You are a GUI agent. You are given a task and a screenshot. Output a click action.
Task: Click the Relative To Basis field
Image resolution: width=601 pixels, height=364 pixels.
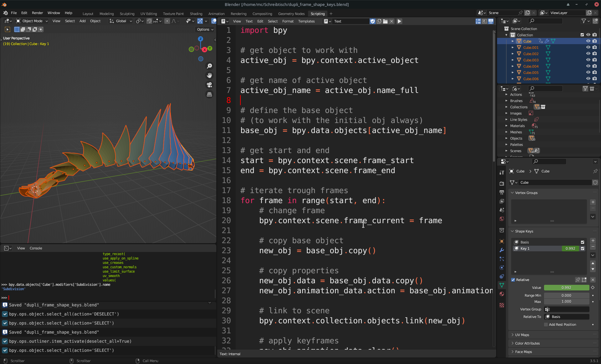567,317
